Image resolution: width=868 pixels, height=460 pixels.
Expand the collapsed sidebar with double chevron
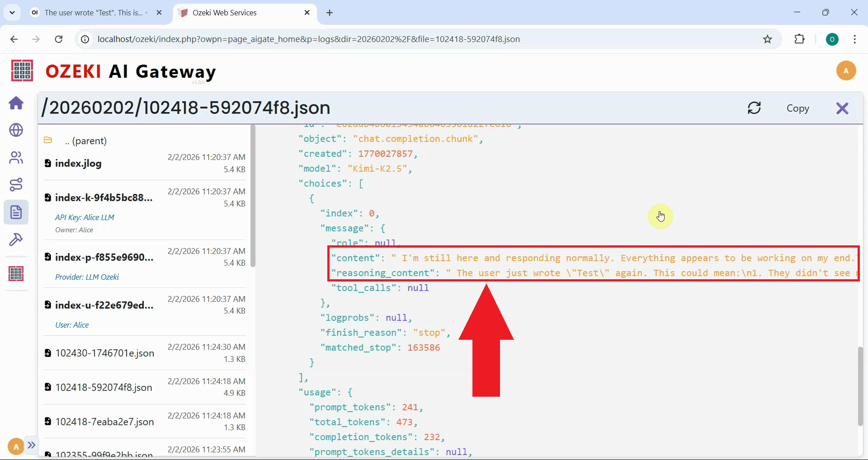31,445
